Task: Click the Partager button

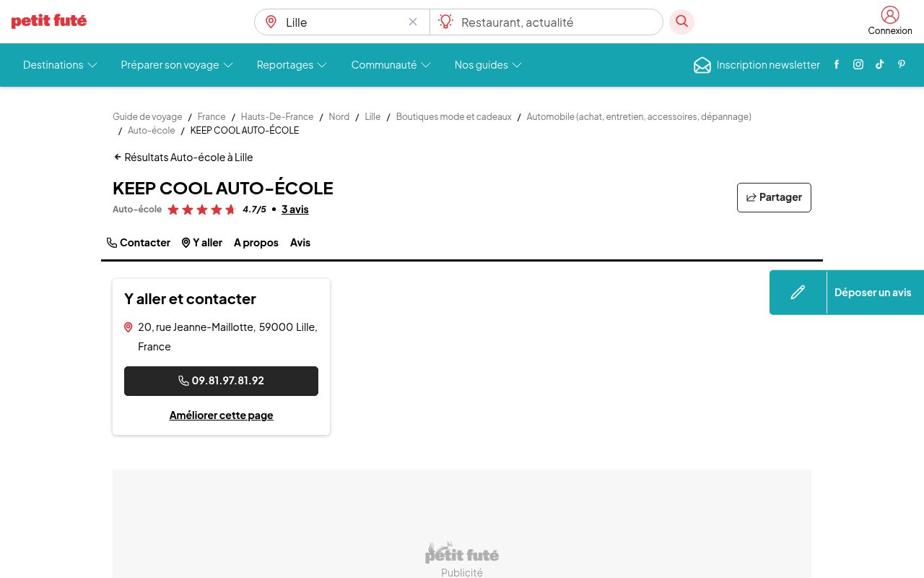Action: (x=774, y=197)
